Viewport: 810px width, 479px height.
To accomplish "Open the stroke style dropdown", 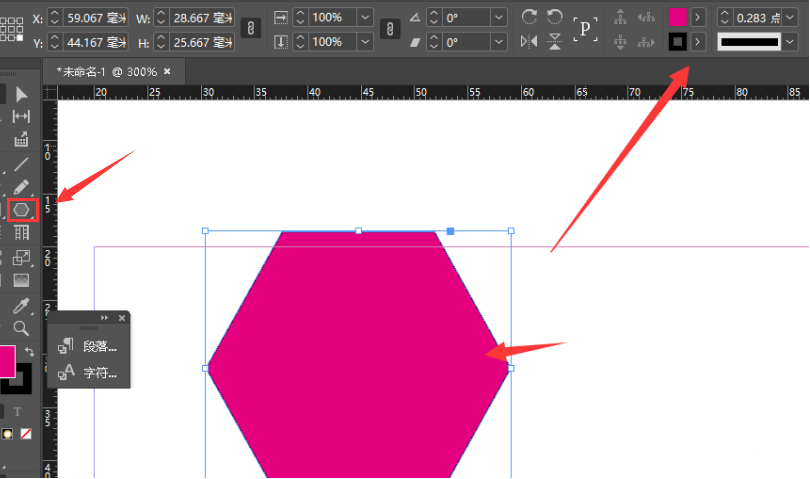I will pyautogui.click(x=790, y=41).
